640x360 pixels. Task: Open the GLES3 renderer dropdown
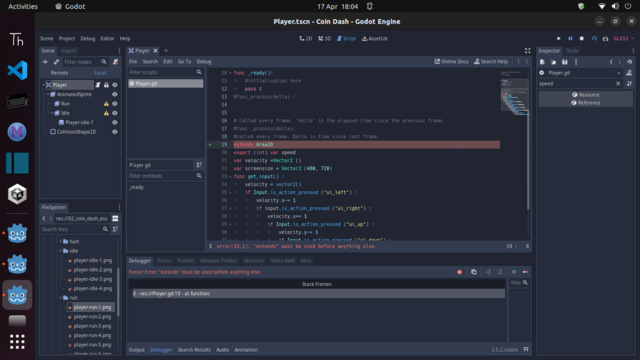point(624,38)
